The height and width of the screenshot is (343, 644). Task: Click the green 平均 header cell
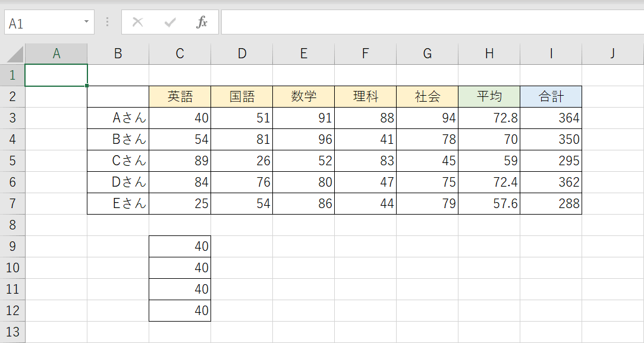pos(489,97)
